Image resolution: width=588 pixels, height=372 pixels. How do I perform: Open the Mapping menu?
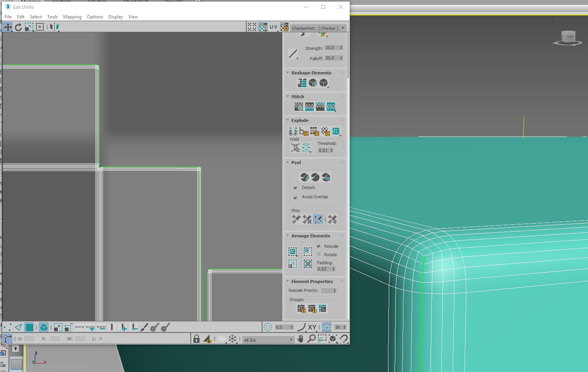tap(72, 16)
